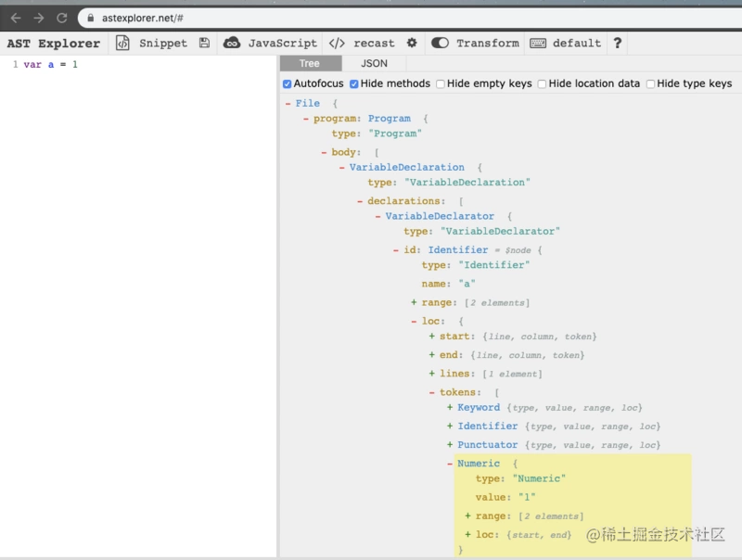This screenshot has width=742, height=560.
Task: Open the Snippet menu
Action: 163,43
